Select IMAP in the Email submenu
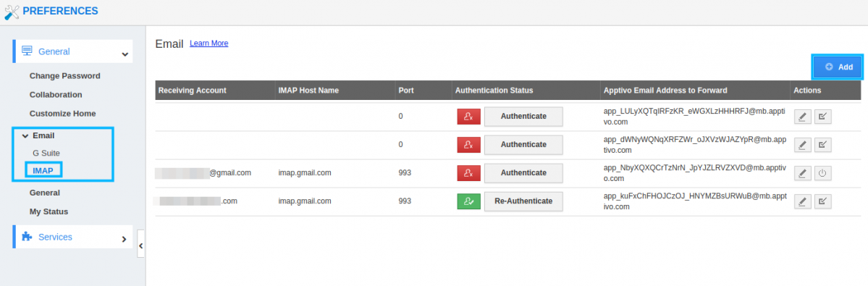The width and height of the screenshot is (868, 286). [x=43, y=170]
